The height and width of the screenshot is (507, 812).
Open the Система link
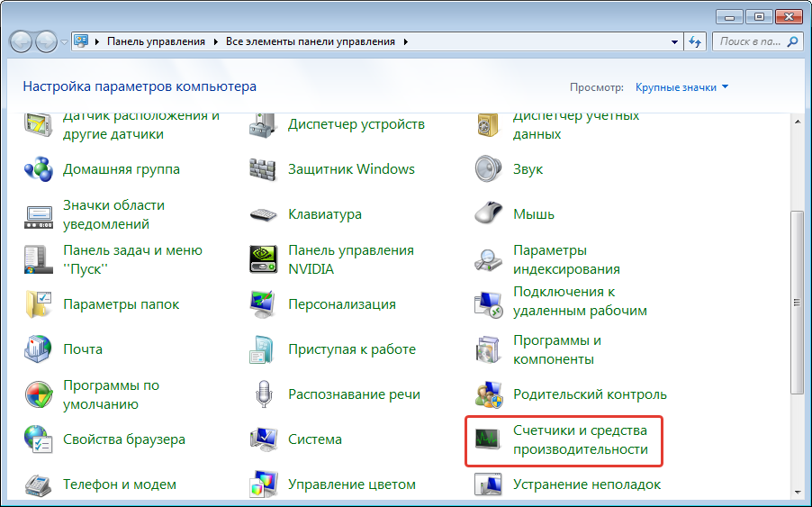(314, 439)
